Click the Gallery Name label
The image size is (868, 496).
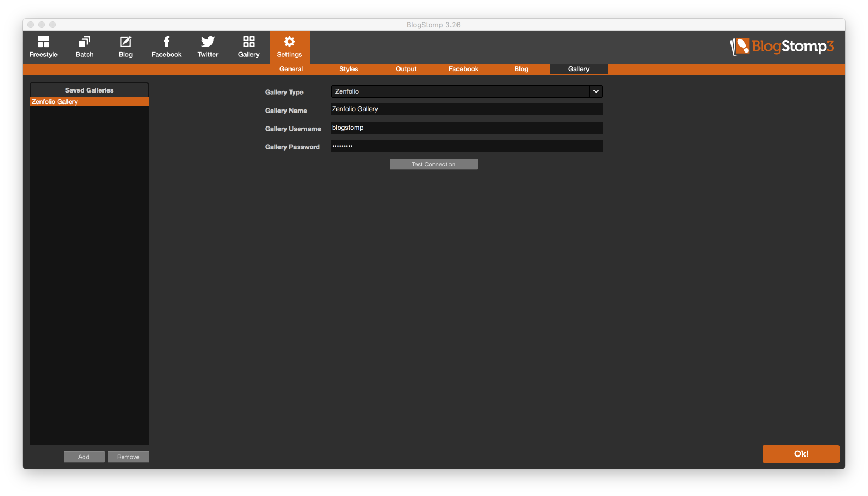(x=286, y=111)
